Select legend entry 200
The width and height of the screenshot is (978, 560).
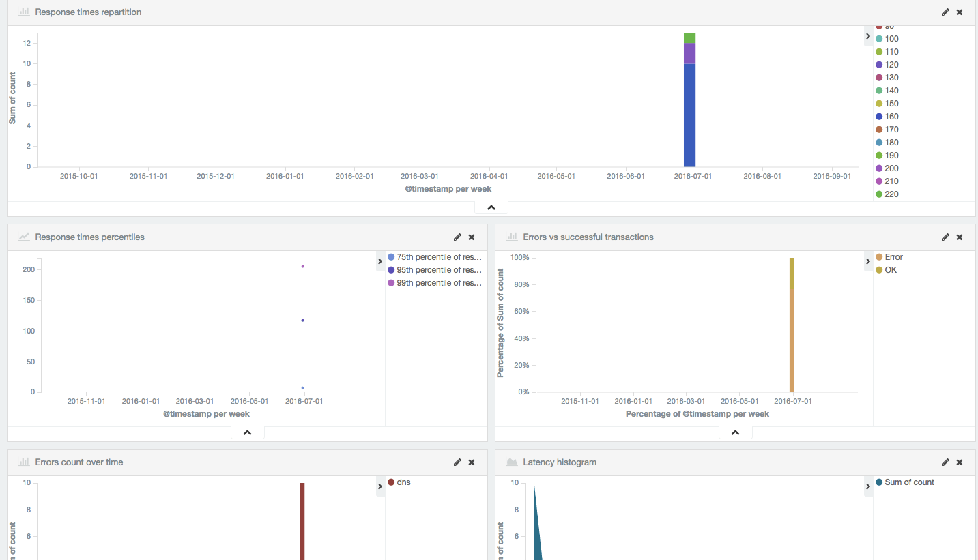click(887, 168)
